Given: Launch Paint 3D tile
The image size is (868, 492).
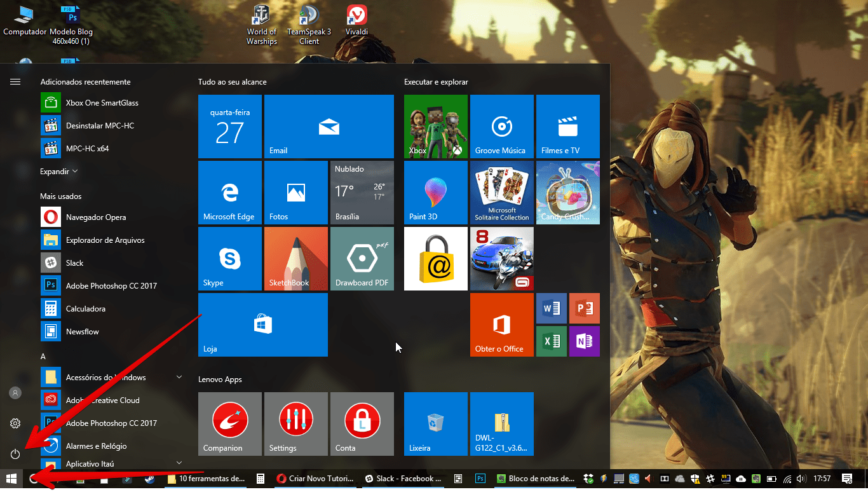Looking at the screenshot, I should (x=436, y=193).
